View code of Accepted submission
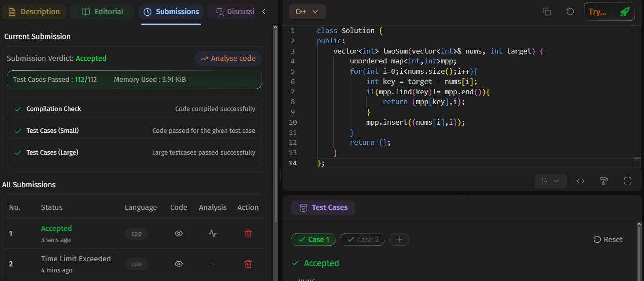 point(179,233)
